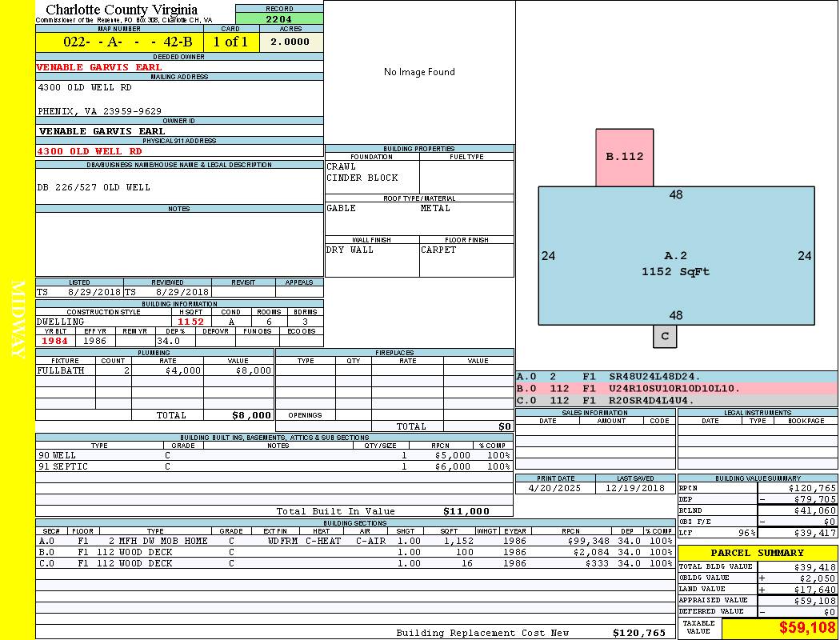
Task: Click the MIDWAY label on yellow sidebar
Action: 18,318
